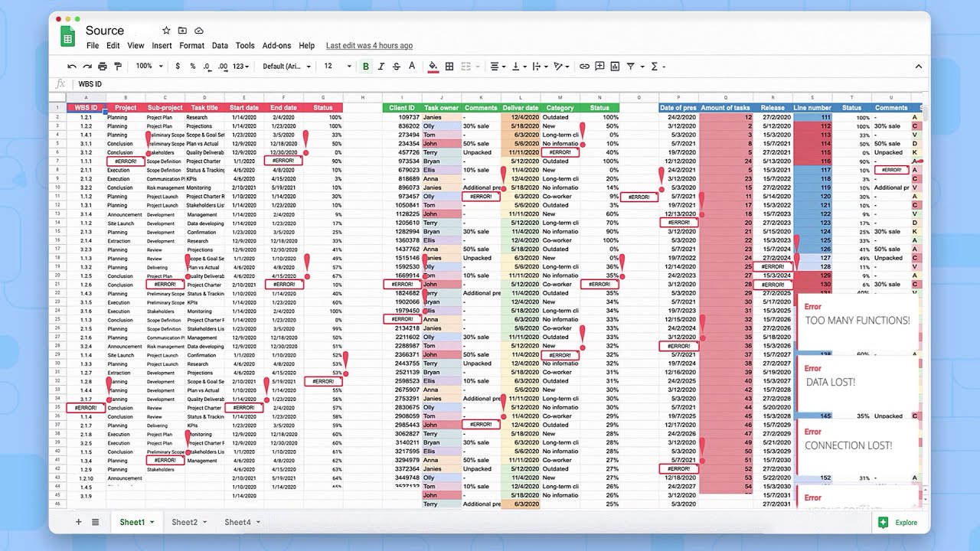
Task: Open the Help menu
Action: click(x=307, y=46)
